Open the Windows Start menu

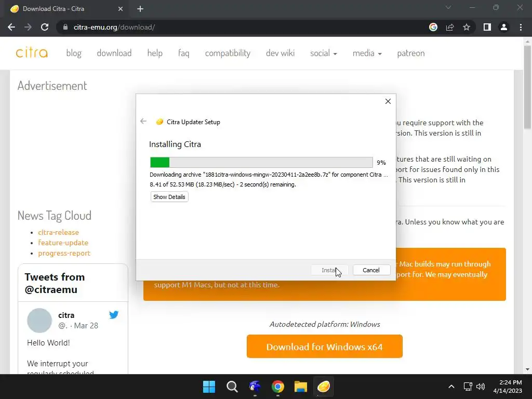tap(209, 387)
